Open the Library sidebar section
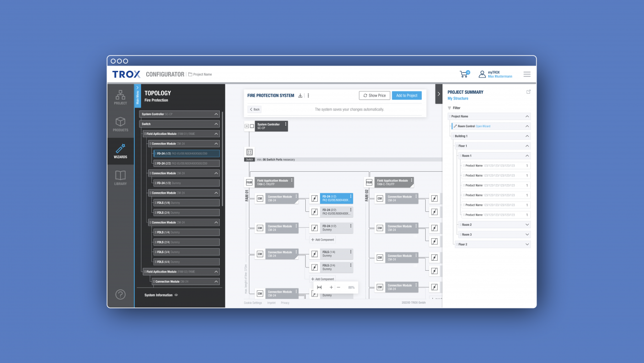 click(x=120, y=178)
